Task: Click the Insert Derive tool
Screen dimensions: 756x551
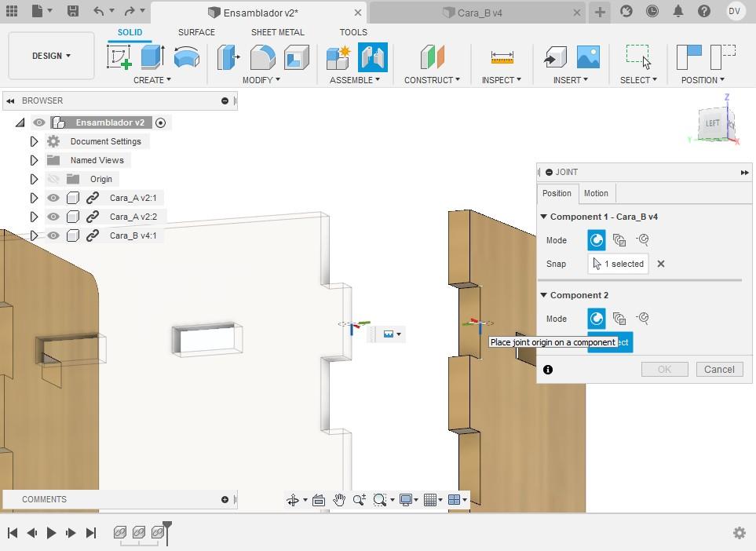Action: click(555, 57)
